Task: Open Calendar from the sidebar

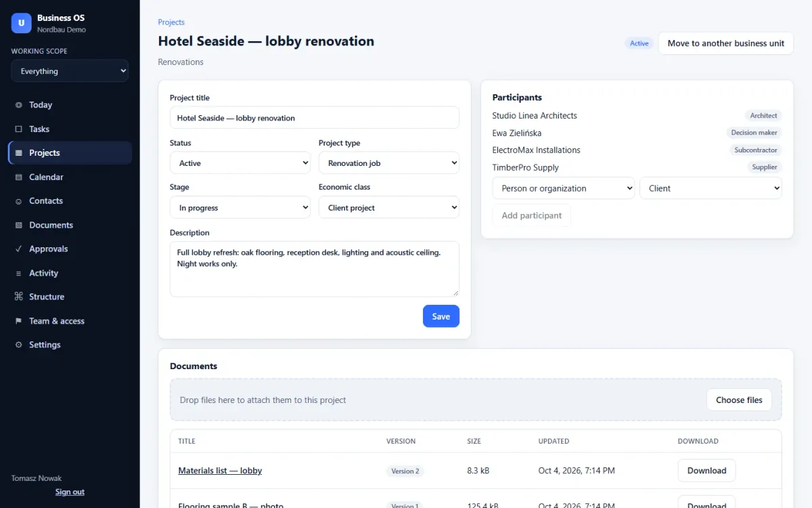Action: (x=70, y=177)
